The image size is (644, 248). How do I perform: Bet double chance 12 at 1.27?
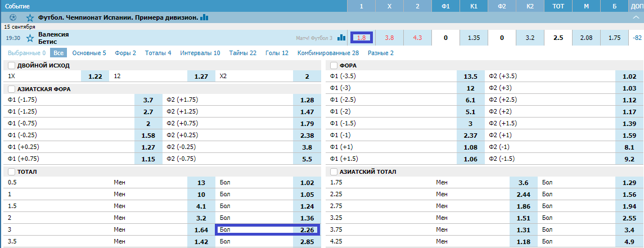[x=201, y=76]
